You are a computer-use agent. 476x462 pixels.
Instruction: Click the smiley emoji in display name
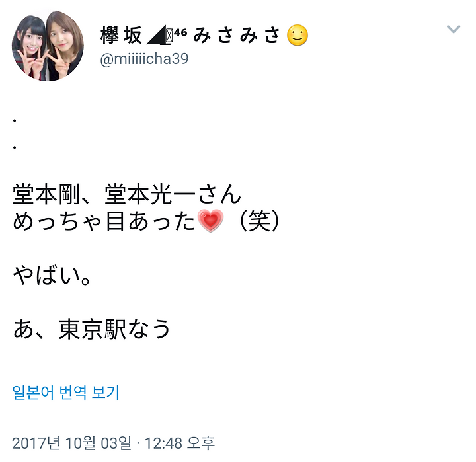(x=297, y=35)
